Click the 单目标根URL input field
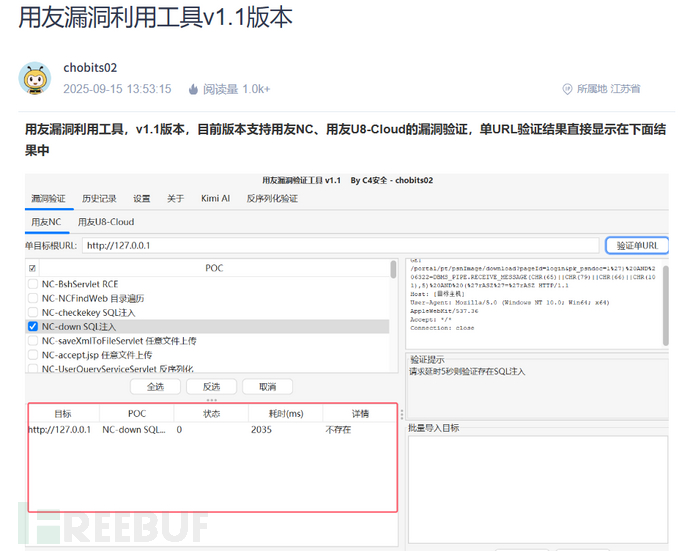 point(340,245)
